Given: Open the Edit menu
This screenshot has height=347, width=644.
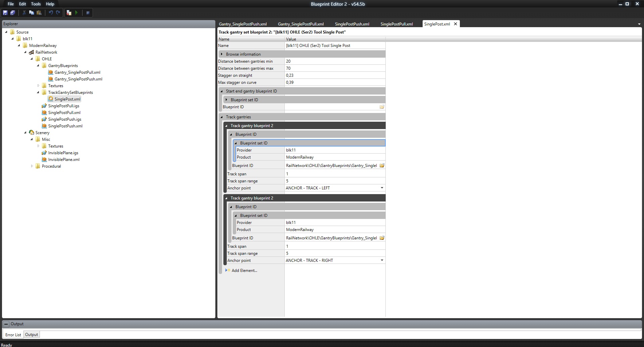Looking at the screenshot, I should pos(22,4).
